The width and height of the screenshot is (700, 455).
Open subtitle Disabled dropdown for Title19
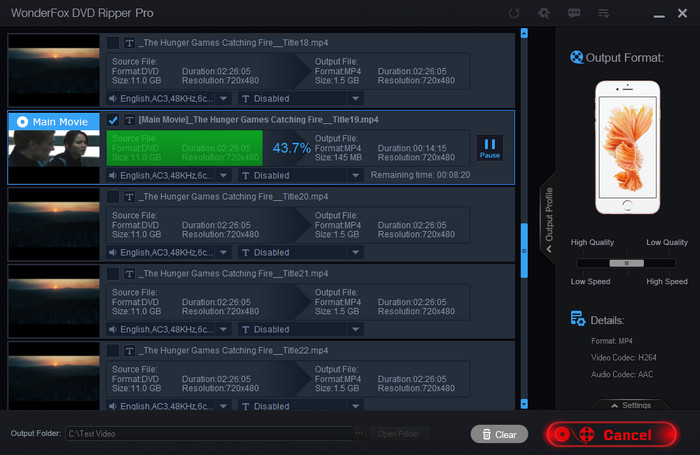point(355,175)
